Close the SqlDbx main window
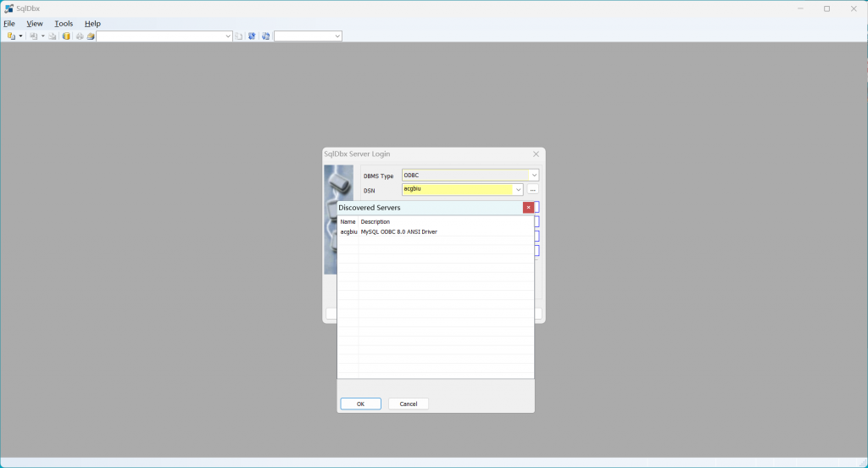 (x=854, y=8)
